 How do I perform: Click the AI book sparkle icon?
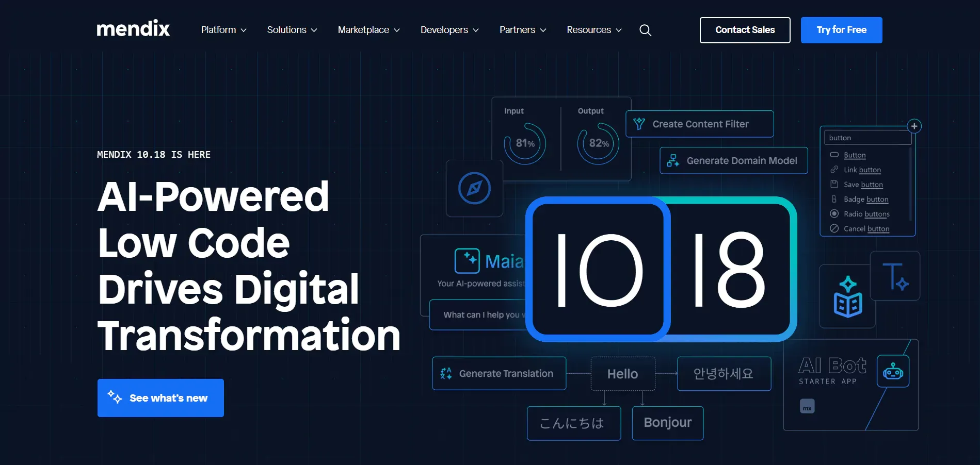pos(847,296)
